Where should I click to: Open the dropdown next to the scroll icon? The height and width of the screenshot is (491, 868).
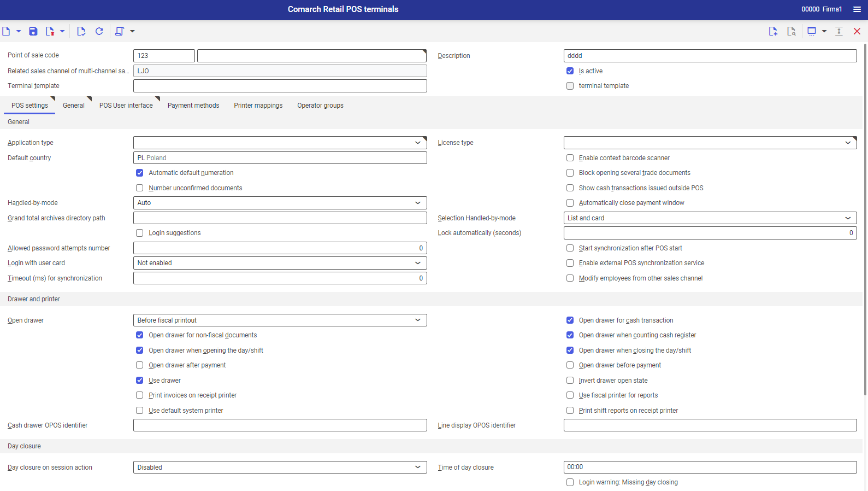(132, 31)
